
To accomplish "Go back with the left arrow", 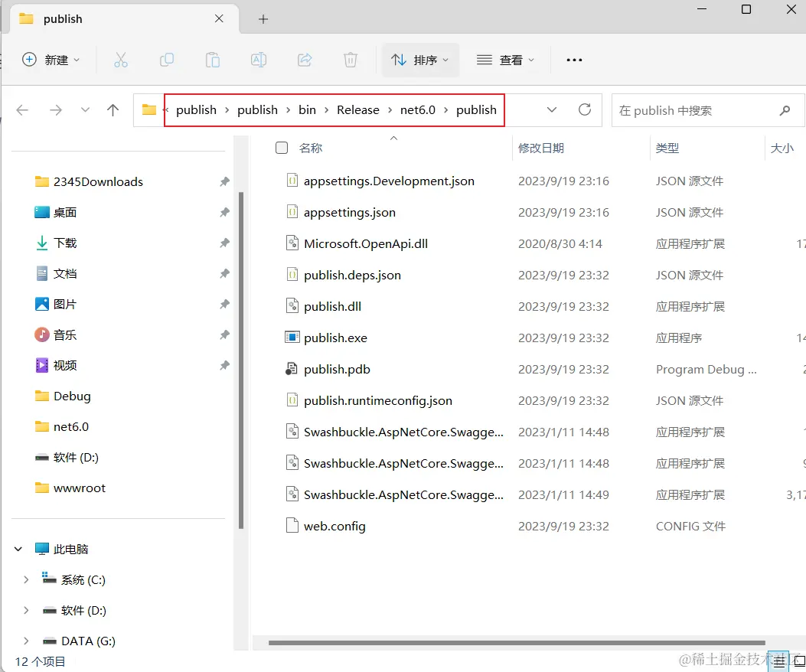I will coord(22,110).
